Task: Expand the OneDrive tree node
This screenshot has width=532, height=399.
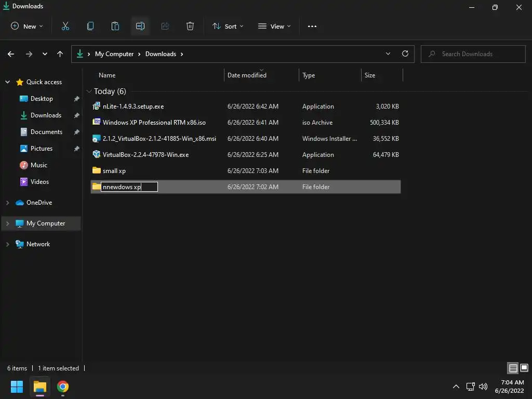Action: [x=7, y=203]
